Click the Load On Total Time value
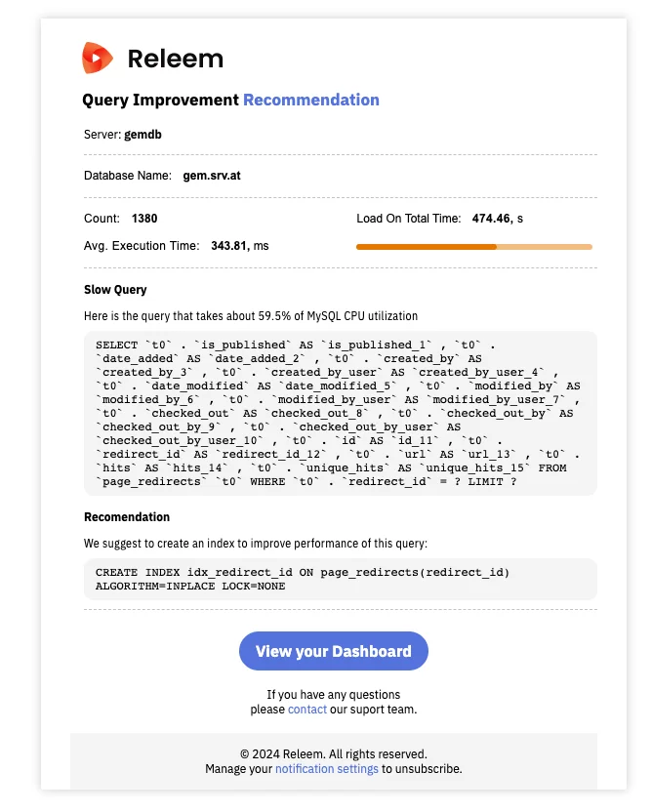Image resolution: width=652 pixels, height=812 pixels. 492,219
